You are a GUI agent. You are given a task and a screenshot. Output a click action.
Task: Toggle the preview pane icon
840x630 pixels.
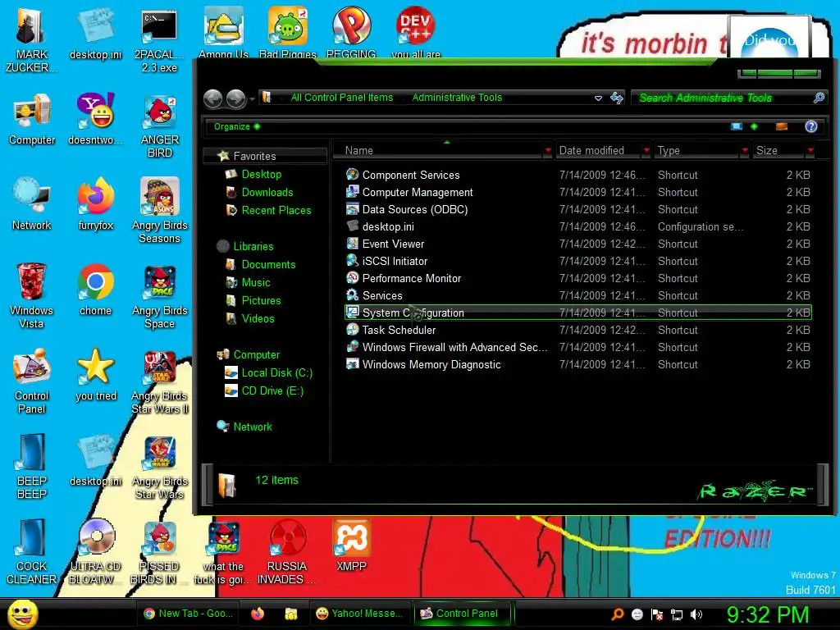tap(782, 126)
